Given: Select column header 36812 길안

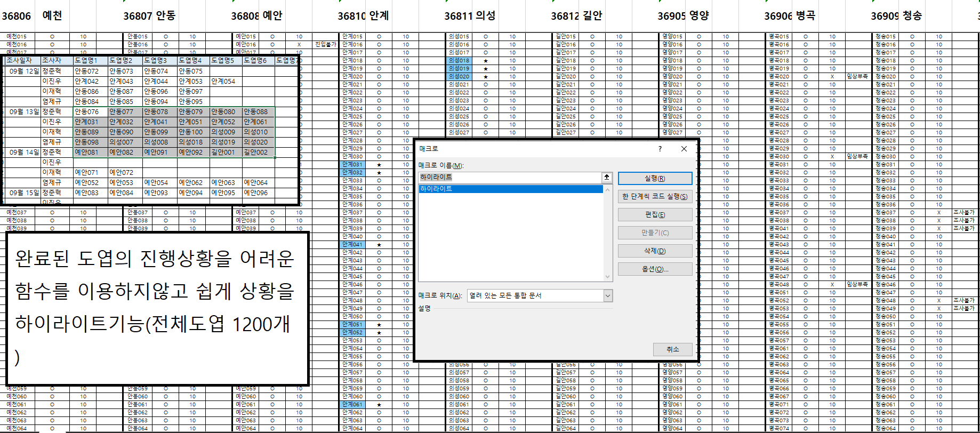Looking at the screenshot, I should click(x=576, y=15).
